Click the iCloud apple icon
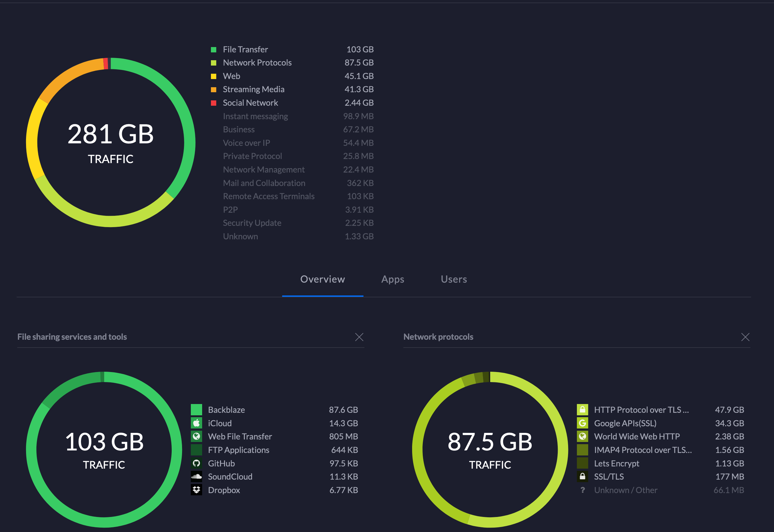The image size is (774, 532). 196,423
